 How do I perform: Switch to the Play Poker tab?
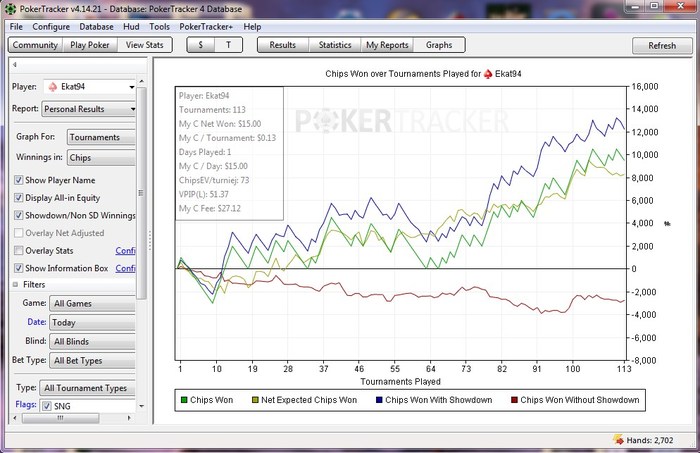point(90,45)
